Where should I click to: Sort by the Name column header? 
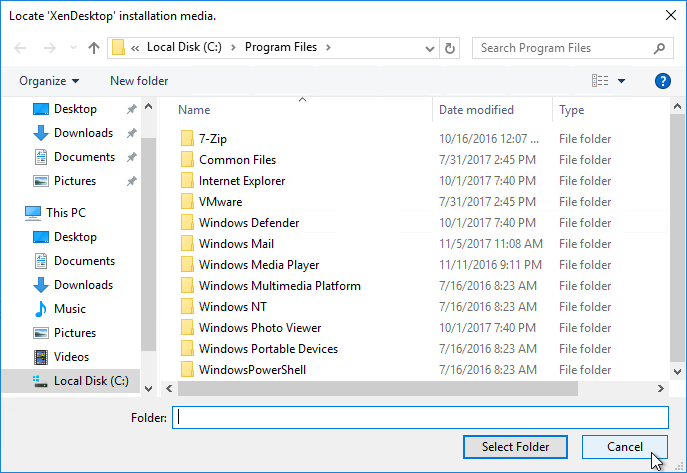tap(194, 110)
